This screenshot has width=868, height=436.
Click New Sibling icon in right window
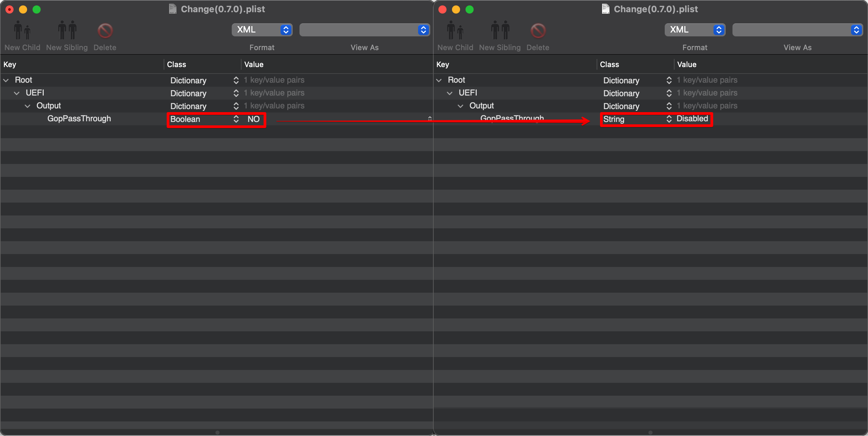pyautogui.click(x=500, y=31)
